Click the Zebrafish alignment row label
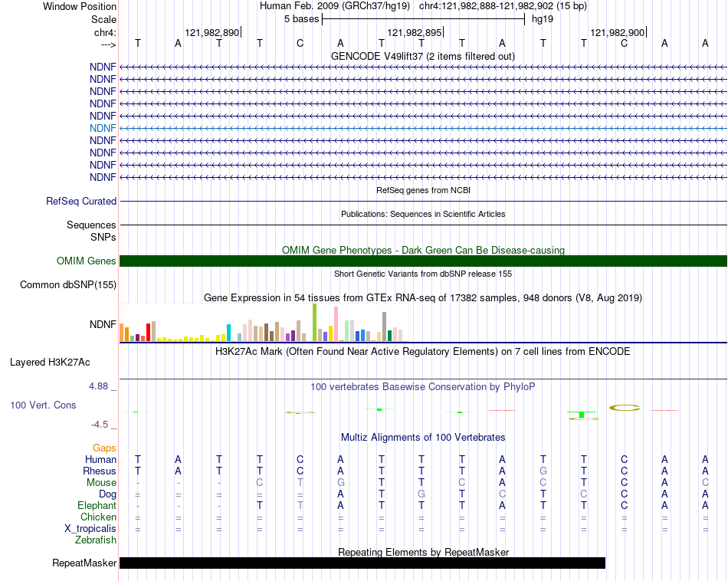The image size is (728, 581). tap(96, 540)
